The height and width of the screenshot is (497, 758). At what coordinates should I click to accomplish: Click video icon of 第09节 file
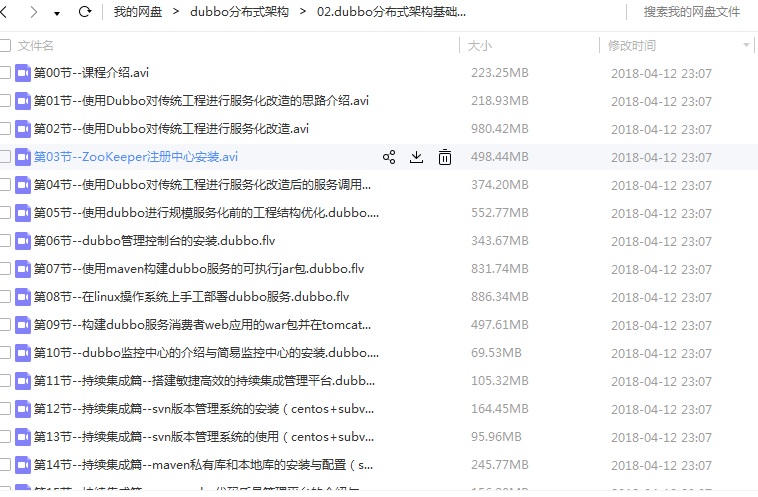click(23, 325)
